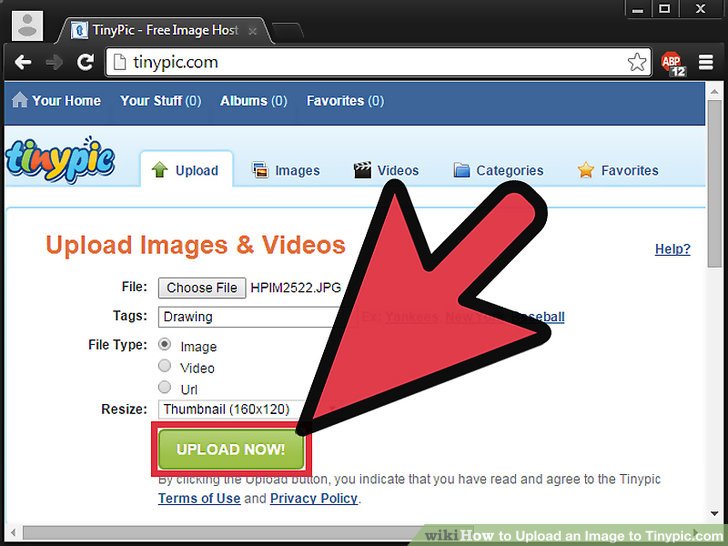Image resolution: width=728 pixels, height=546 pixels.
Task: Bookmark the page with the star icon
Action: [x=637, y=62]
